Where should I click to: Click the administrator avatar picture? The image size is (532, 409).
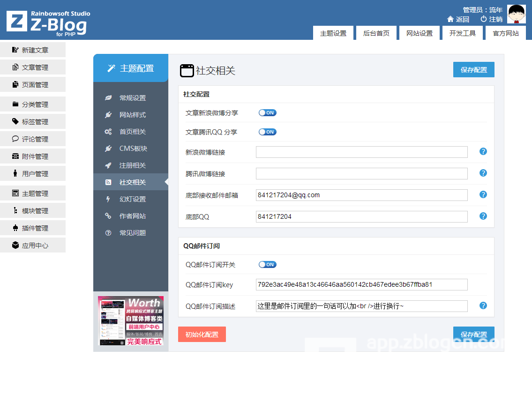[517, 14]
